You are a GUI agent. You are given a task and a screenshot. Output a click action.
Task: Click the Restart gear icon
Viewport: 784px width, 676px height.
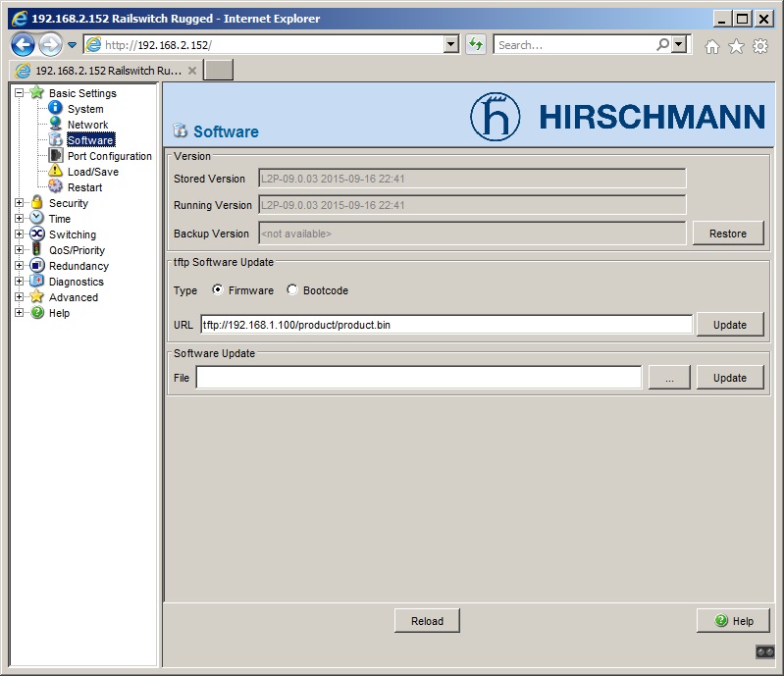(56, 186)
